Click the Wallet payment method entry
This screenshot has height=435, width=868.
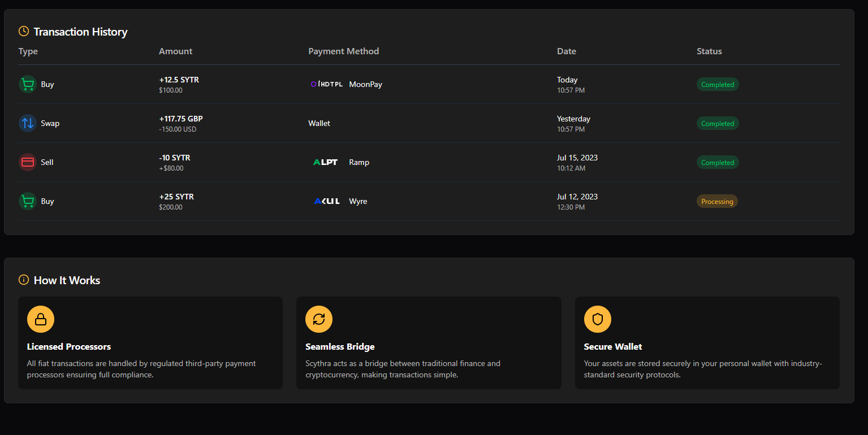(x=319, y=123)
